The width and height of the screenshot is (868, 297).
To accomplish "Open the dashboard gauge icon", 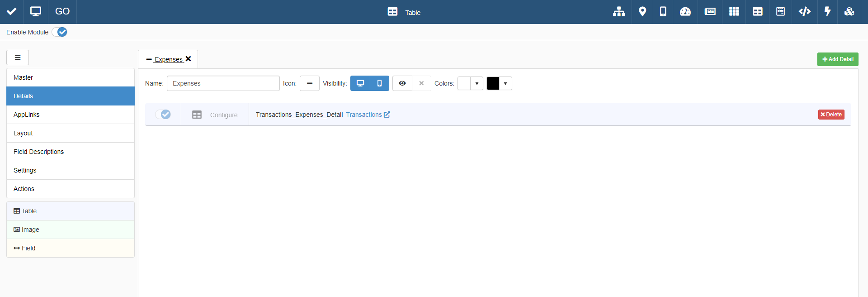I will [x=685, y=12].
